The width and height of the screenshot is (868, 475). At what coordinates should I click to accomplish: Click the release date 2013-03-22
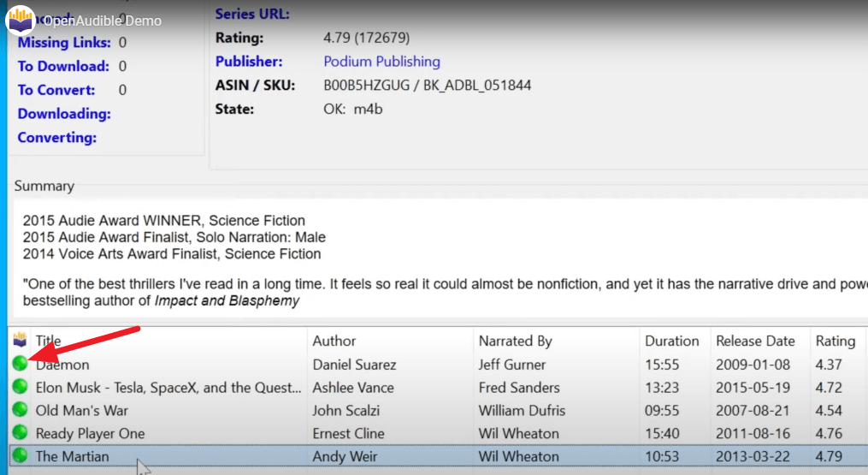click(753, 456)
